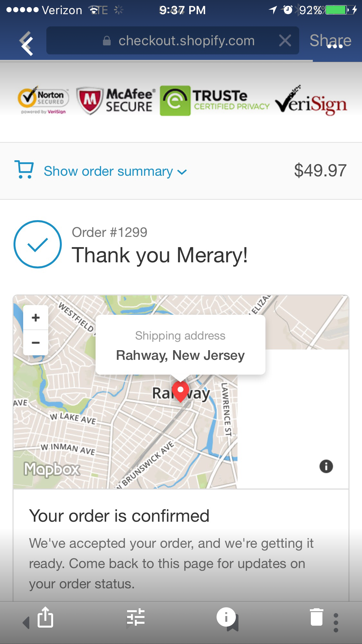
Task: Clear the checkout.shopify.com URL with X
Action: point(285,41)
